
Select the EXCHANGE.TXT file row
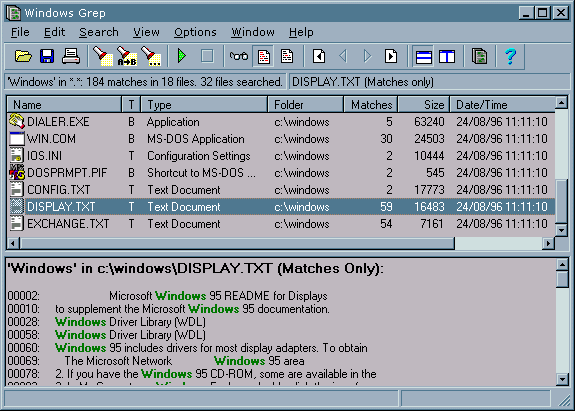tap(281, 224)
